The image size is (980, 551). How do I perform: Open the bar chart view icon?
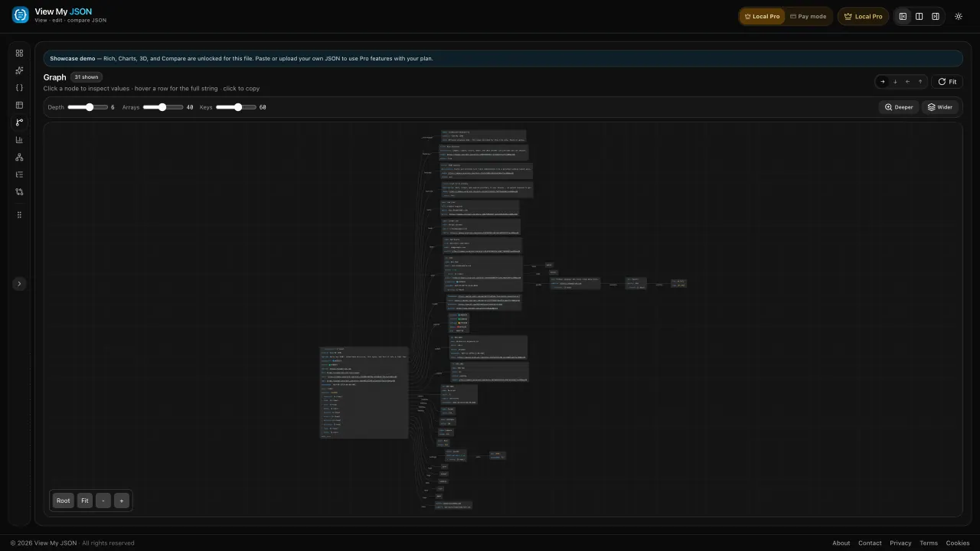[19, 140]
